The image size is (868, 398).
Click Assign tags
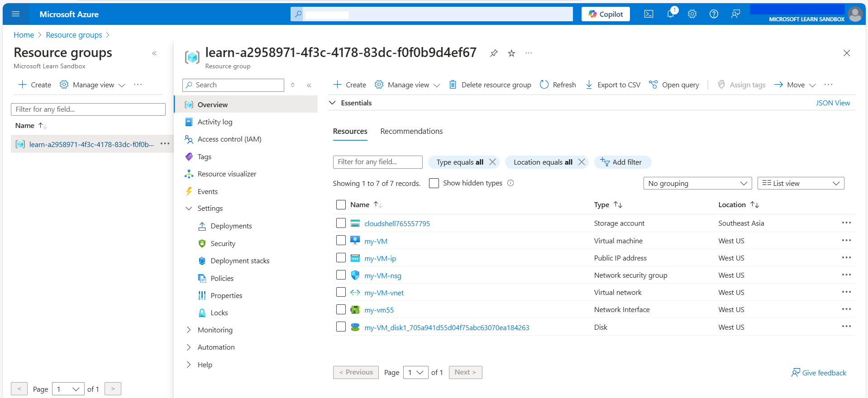click(x=741, y=85)
